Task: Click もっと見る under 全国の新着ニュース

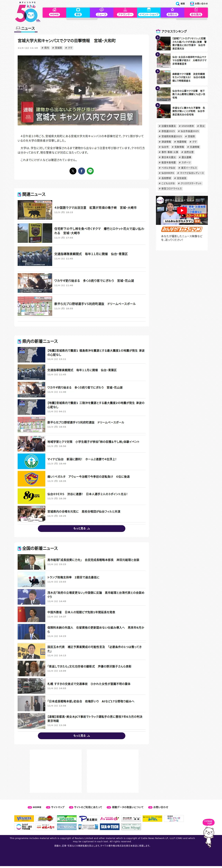Action: coord(81,736)
